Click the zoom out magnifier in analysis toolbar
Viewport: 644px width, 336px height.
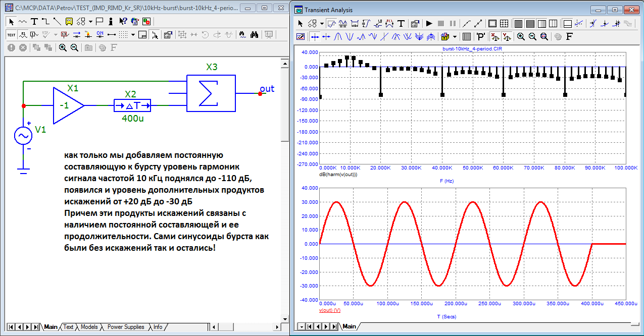(x=532, y=36)
